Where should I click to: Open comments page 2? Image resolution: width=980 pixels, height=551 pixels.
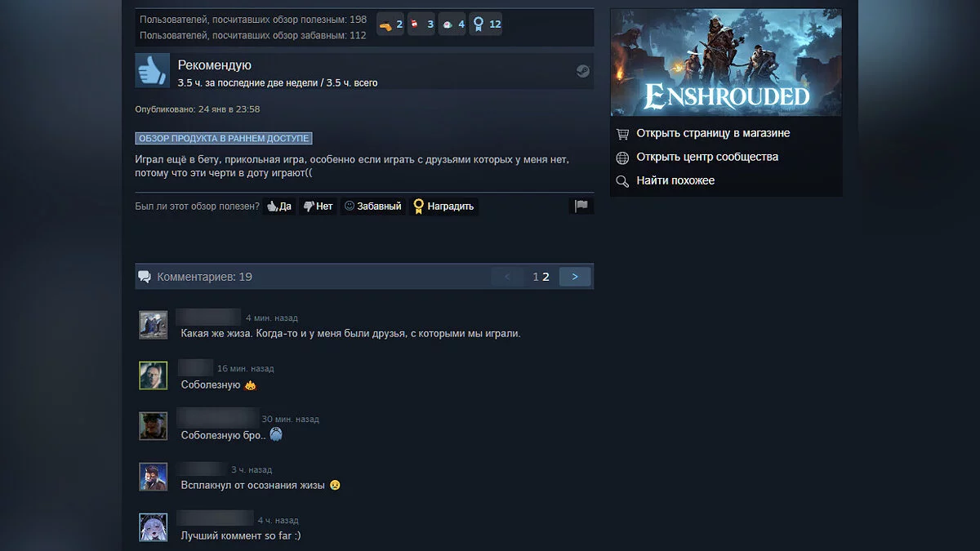pyautogui.click(x=546, y=277)
